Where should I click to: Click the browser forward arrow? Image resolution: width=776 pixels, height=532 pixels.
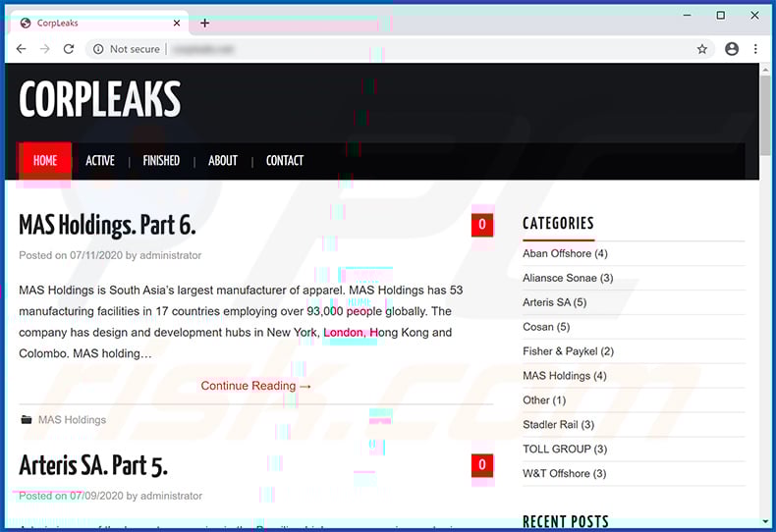44,49
